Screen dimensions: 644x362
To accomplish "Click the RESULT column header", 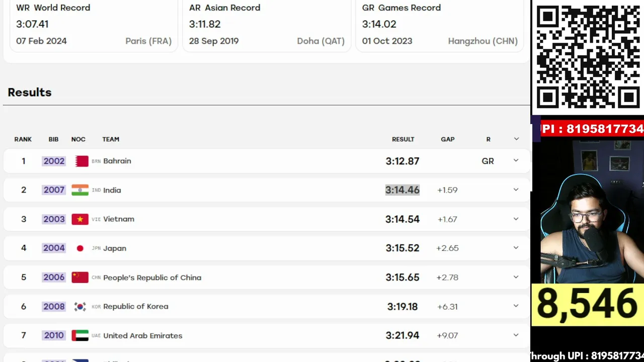I will 403,139.
